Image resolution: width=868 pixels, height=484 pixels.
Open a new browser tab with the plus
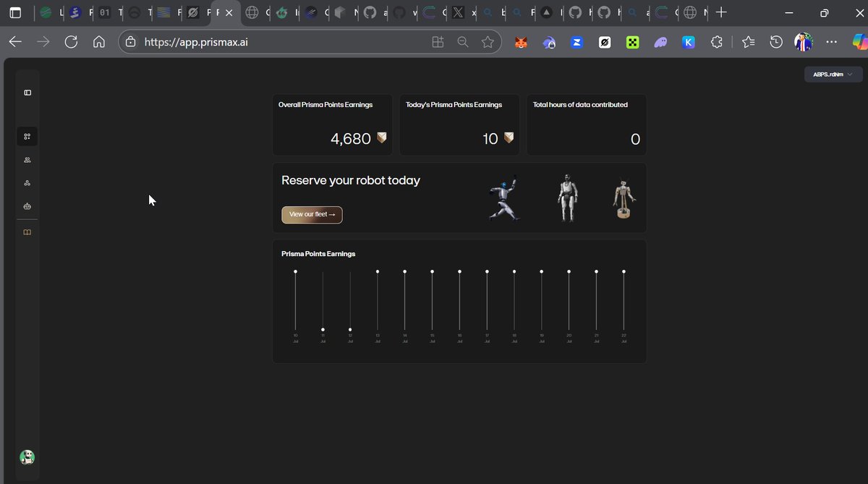click(x=720, y=12)
